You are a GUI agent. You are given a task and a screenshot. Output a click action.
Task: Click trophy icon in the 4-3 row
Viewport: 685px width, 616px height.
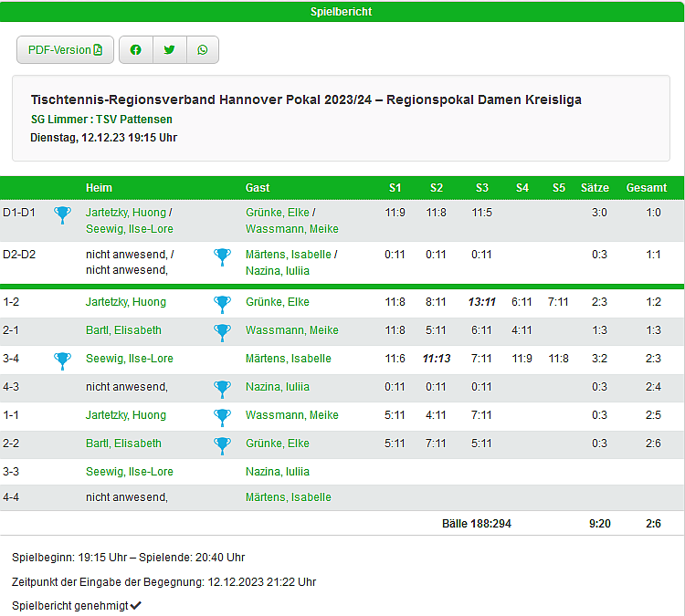(x=222, y=388)
